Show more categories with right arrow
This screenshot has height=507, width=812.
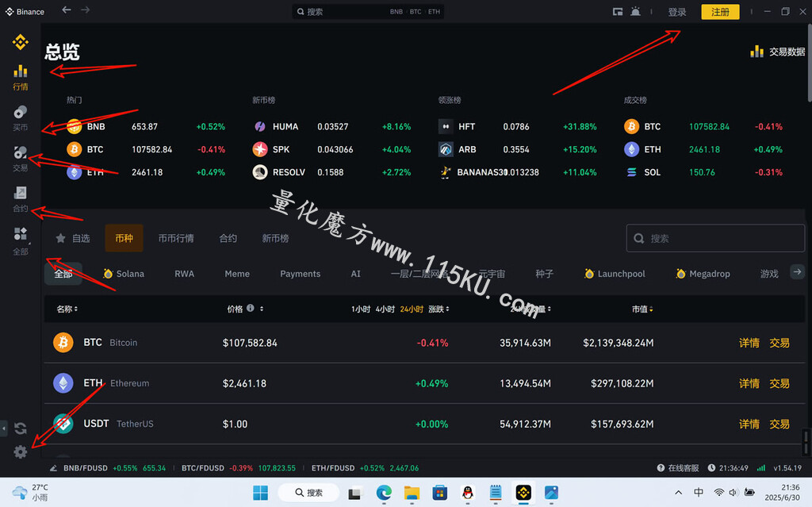pos(798,271)
